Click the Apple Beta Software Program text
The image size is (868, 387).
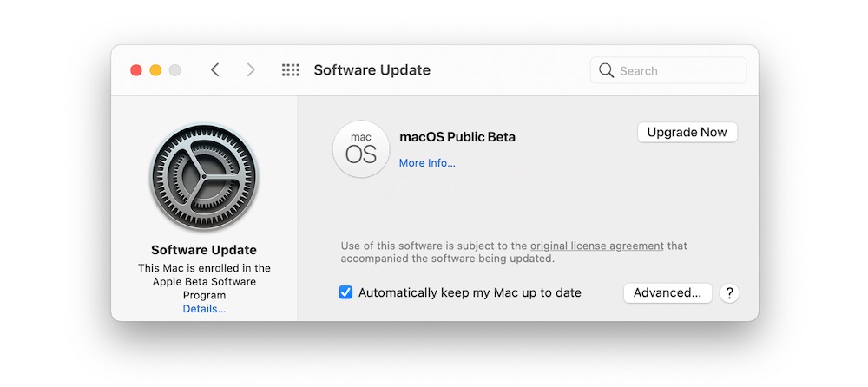pos(204,282)
